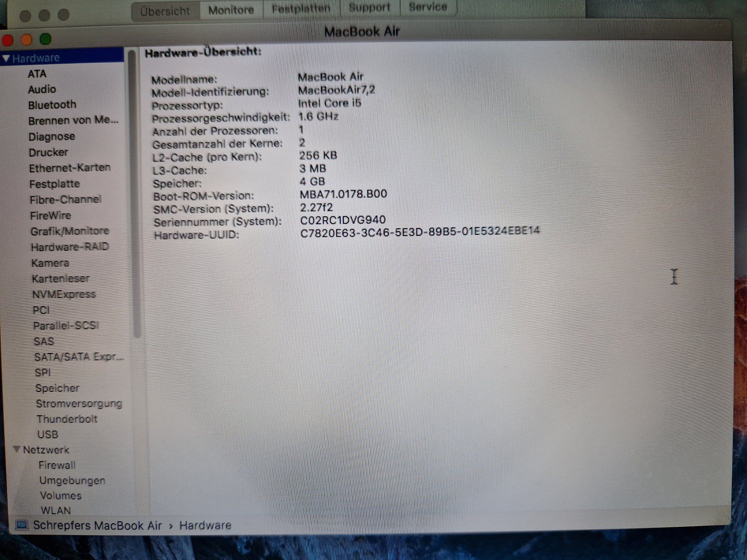Select Brennen von Me... in sidebar

(73, 120)
